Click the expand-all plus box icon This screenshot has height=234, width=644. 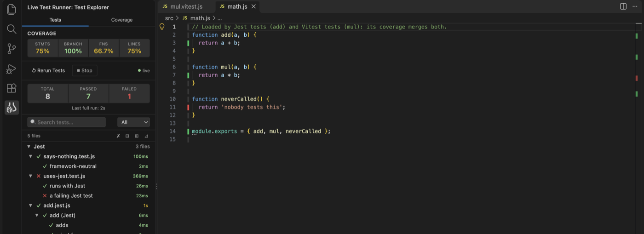point(137,136)
